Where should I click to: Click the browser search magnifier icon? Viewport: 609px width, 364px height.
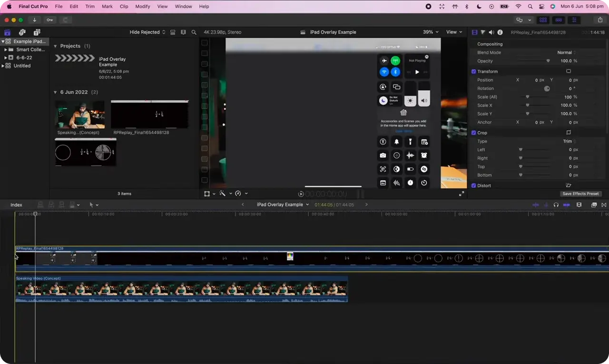(194, 32)
